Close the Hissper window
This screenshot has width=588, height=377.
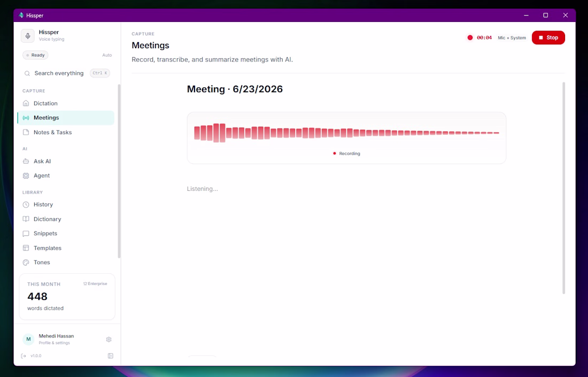[566, 16]
